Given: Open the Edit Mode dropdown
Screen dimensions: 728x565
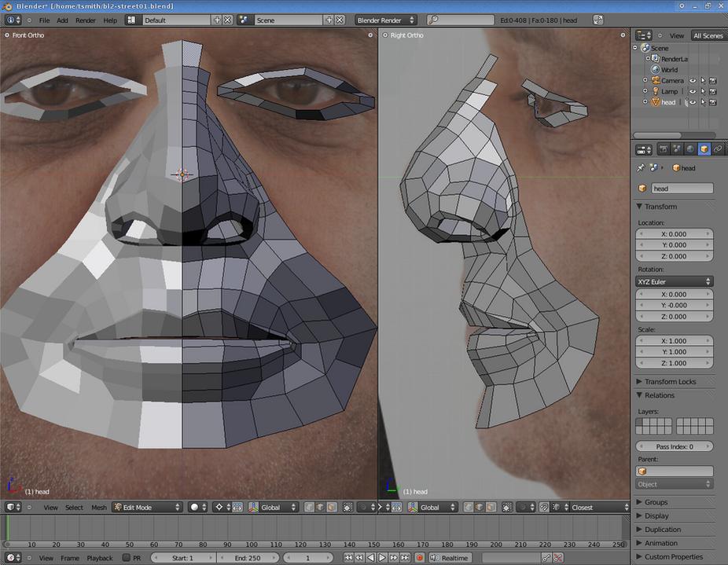Looking at the screenshot, I should point(147,507).
